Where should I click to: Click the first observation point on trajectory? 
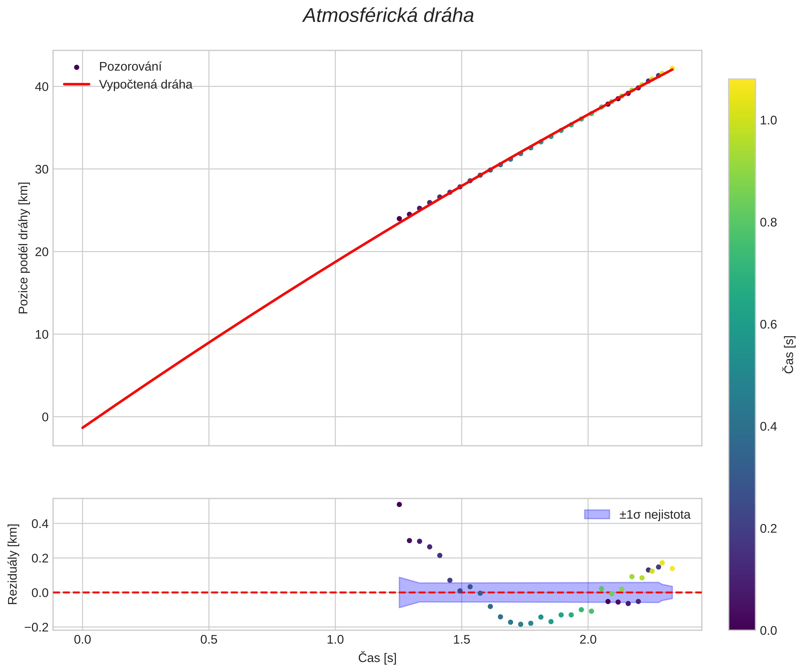(399, 219)
